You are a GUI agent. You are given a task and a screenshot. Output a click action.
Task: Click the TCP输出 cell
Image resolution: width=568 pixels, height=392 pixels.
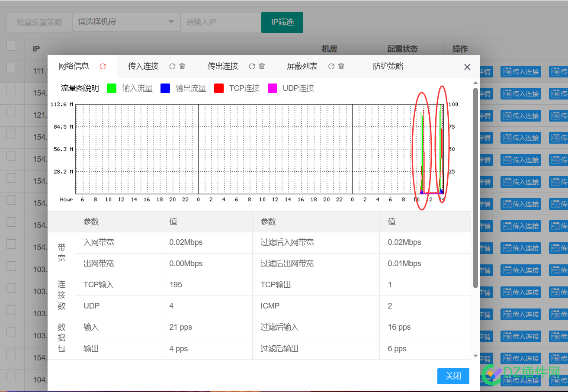click(x=316, y=285)
